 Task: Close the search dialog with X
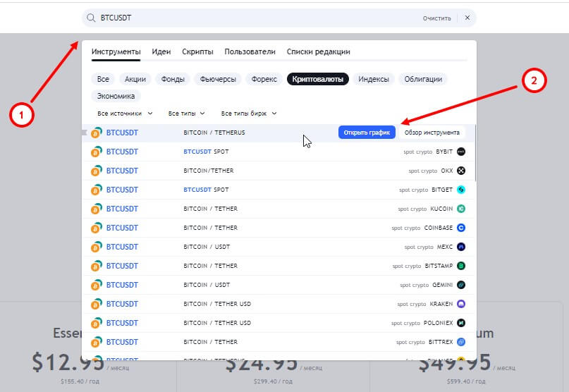467,18
